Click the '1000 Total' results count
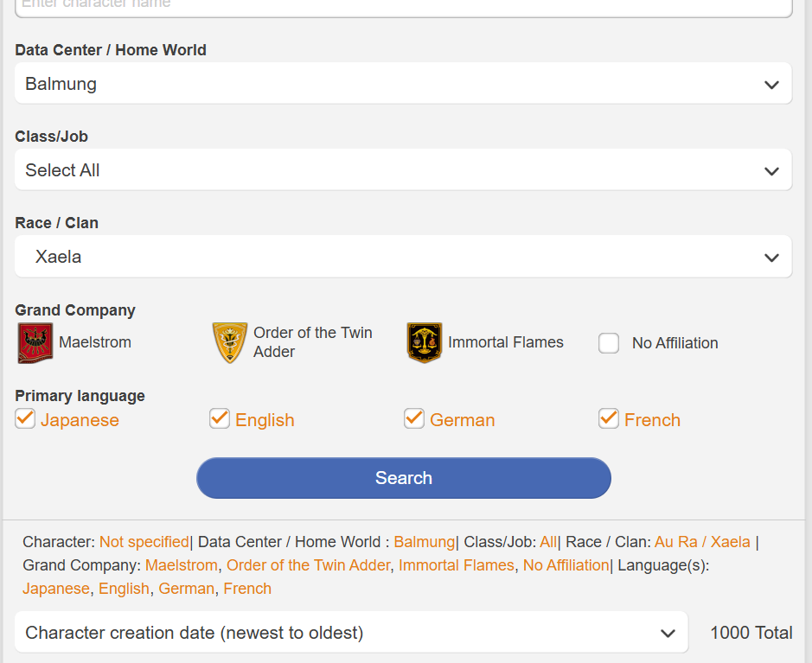Viewport: 812px width, 663px height. click(751, 633)
